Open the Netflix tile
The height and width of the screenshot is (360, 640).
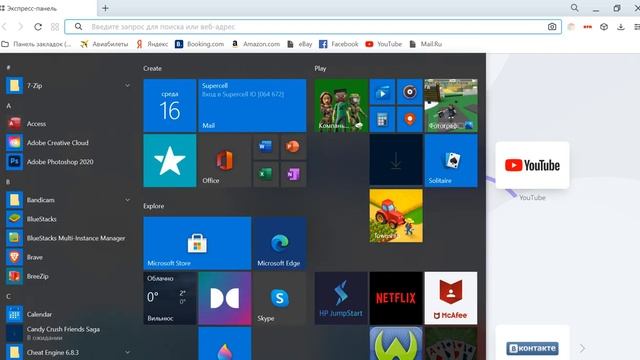tap(396, 298)
